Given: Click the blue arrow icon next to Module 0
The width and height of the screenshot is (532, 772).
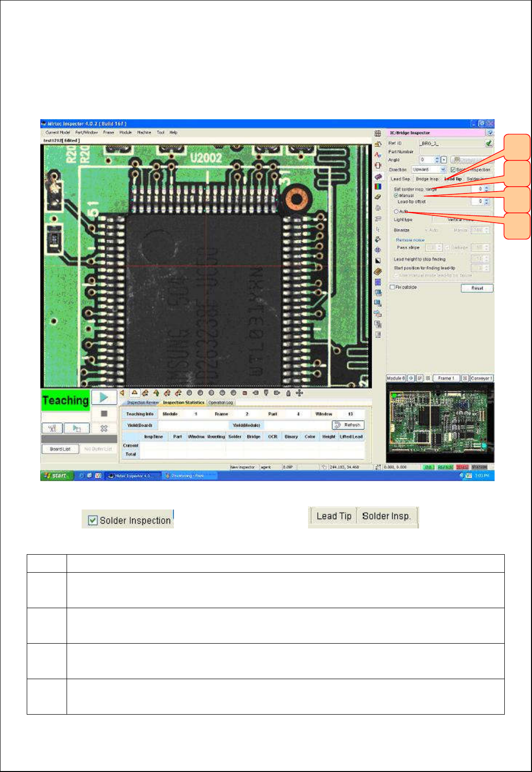Looking at the screenshot, I should 411,378.
